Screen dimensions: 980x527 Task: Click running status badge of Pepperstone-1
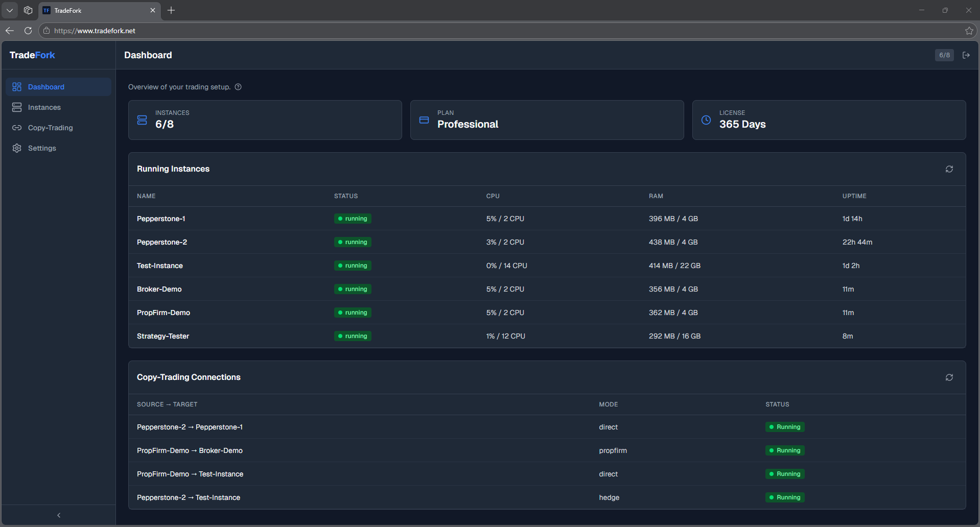(353, 219)
